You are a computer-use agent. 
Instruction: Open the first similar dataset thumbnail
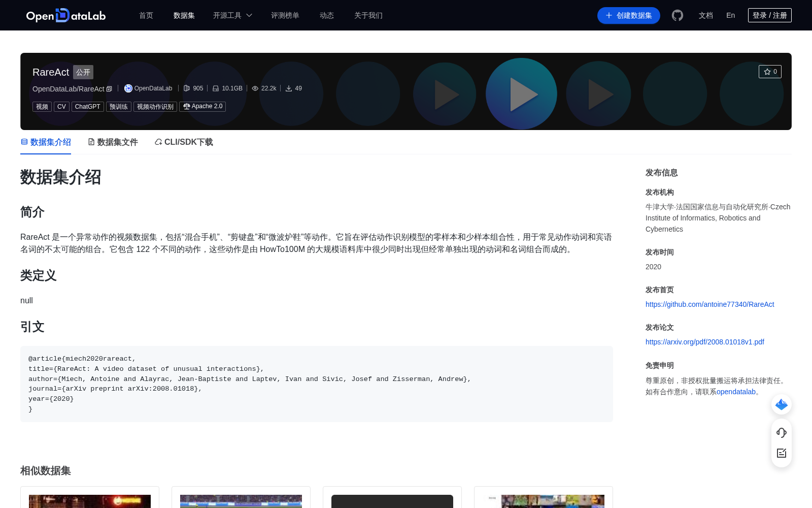click(90, 501)
